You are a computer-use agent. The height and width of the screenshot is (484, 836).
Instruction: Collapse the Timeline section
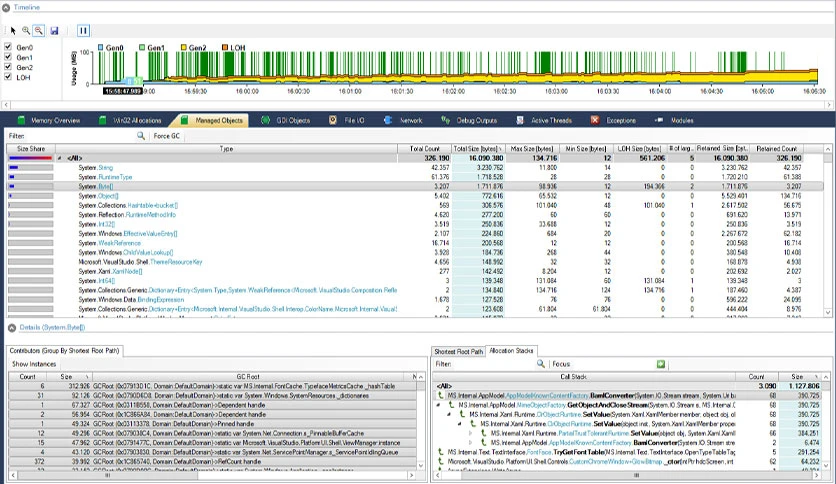[x=6, y=7]
